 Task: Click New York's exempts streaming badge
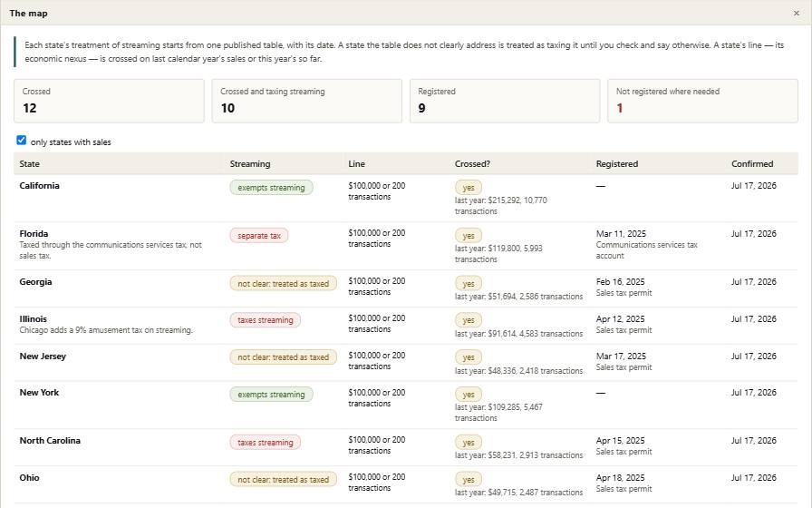(x=271, y=394)
